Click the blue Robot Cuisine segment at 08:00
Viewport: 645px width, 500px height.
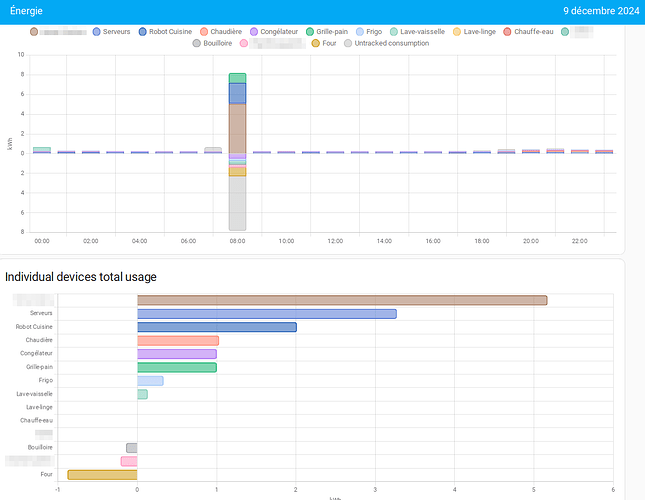click(x=237, y=94)
